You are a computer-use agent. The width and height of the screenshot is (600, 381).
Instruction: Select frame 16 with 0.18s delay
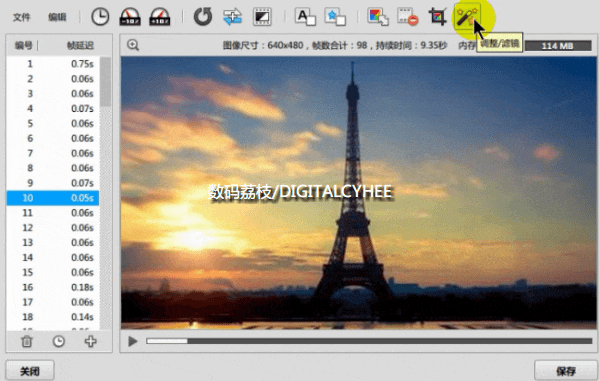pos(53,288)
